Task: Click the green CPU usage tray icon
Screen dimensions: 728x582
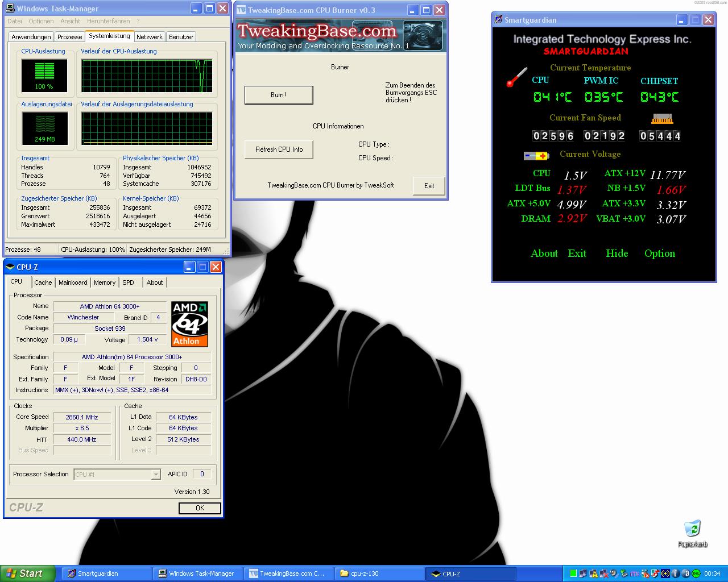Action: click(573, 573)
